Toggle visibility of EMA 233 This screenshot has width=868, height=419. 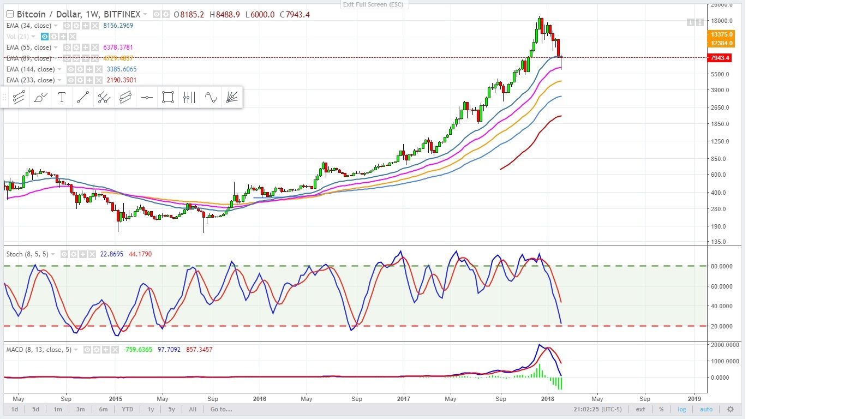[71, 80]
